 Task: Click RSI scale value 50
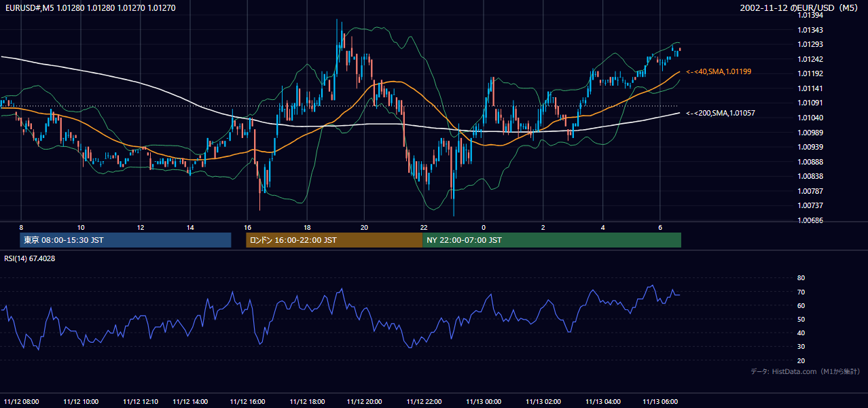coord(801,320)
